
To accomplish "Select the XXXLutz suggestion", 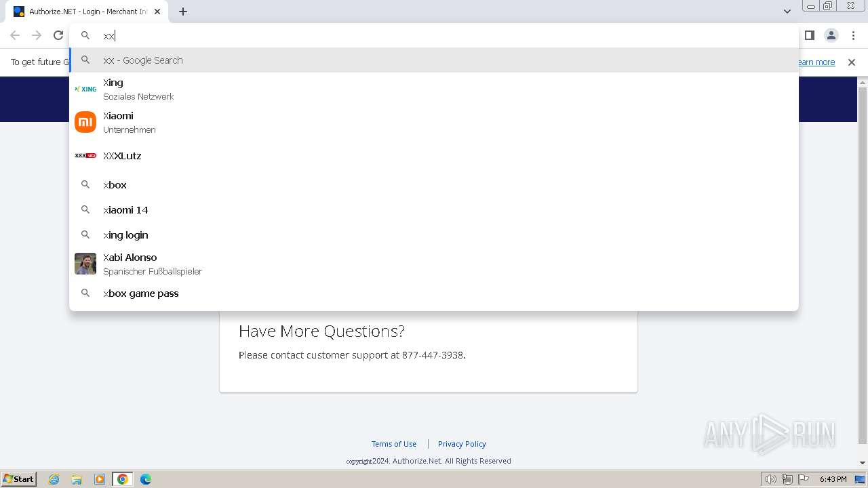I will (x=434, y=156).
